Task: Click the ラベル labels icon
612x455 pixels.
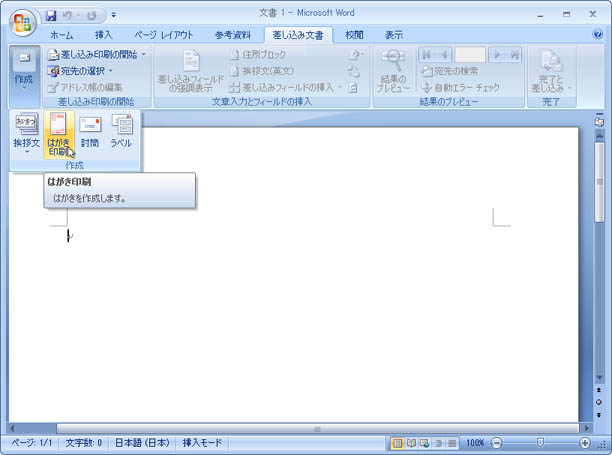Action: point(121,132)
